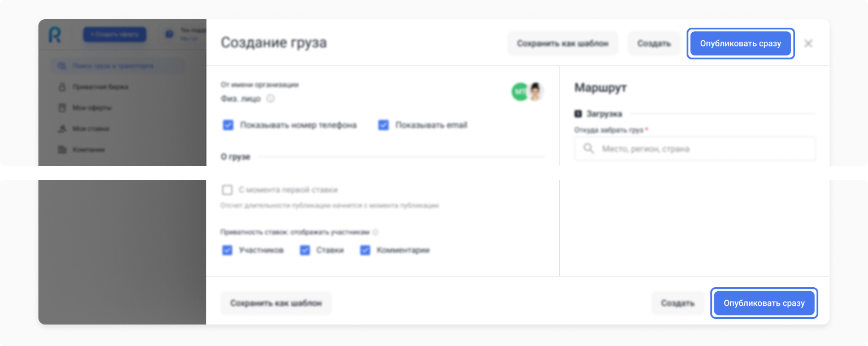868x346 pixels.
Task: Click info icon next to Физ. лицо
Action: click(271, 99)
